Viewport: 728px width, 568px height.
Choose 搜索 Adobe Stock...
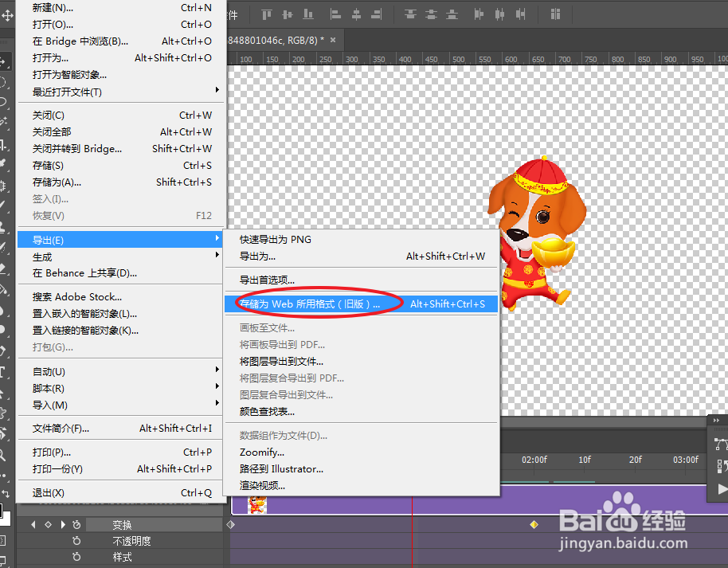coord(121,297)
